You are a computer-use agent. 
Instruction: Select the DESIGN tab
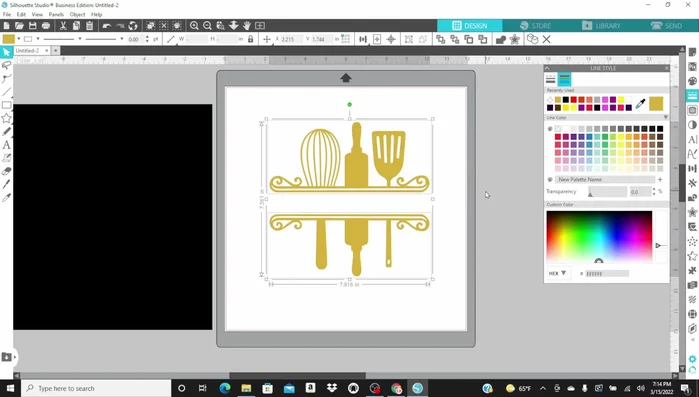coord(469,26)
